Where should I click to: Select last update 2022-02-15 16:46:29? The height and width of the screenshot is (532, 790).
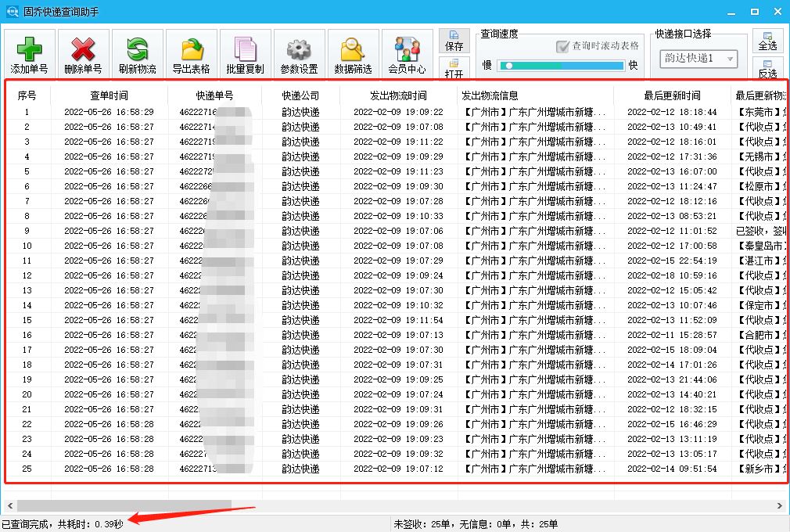click(x=672, y=424)
